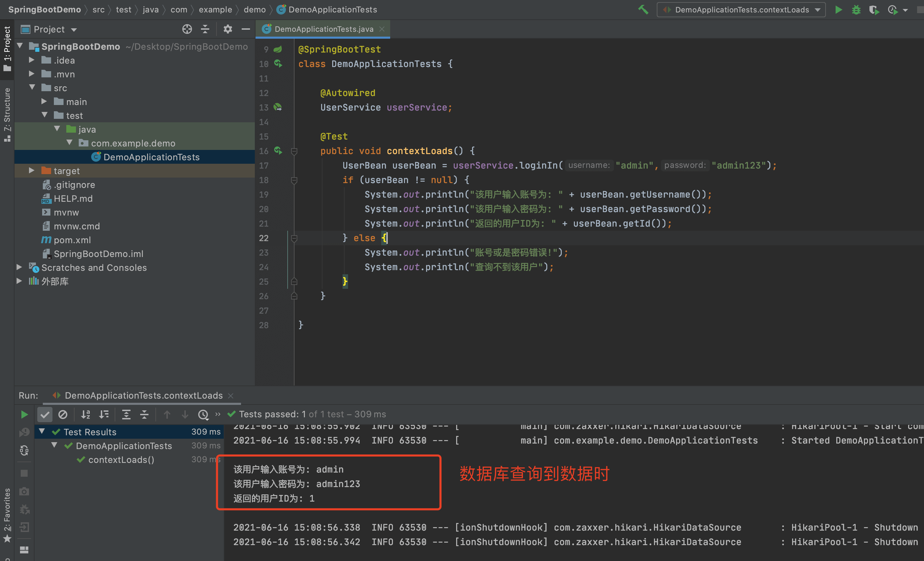Screen dimensions: 924x561
Task: Open test history clock icon
Action: point(203,414)
